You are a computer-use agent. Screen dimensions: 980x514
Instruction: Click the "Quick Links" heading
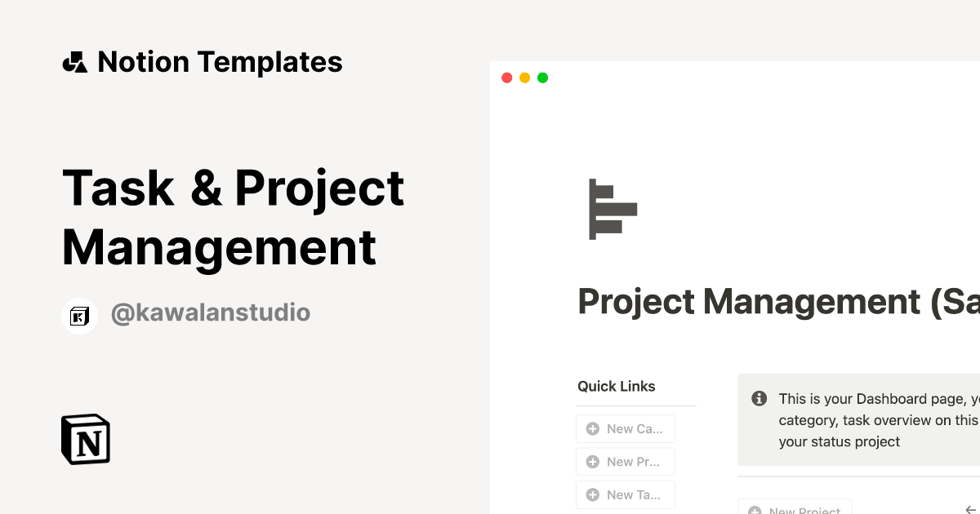pos(616,386)
